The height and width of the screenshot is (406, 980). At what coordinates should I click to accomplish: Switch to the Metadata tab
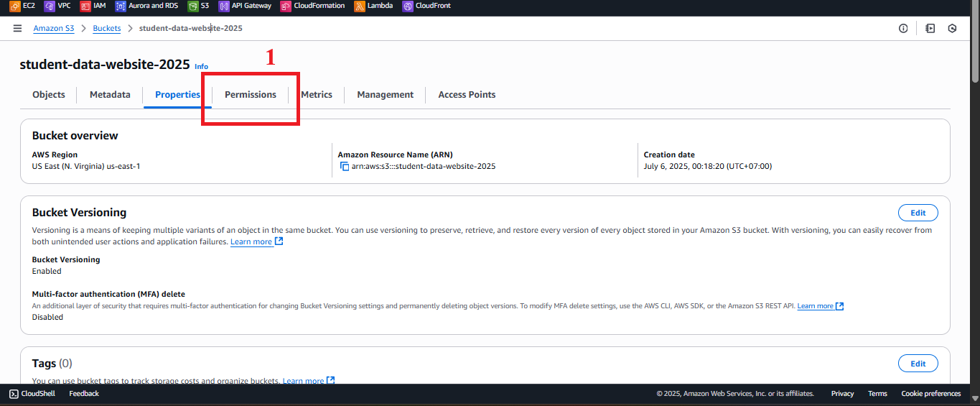(110, 94)
